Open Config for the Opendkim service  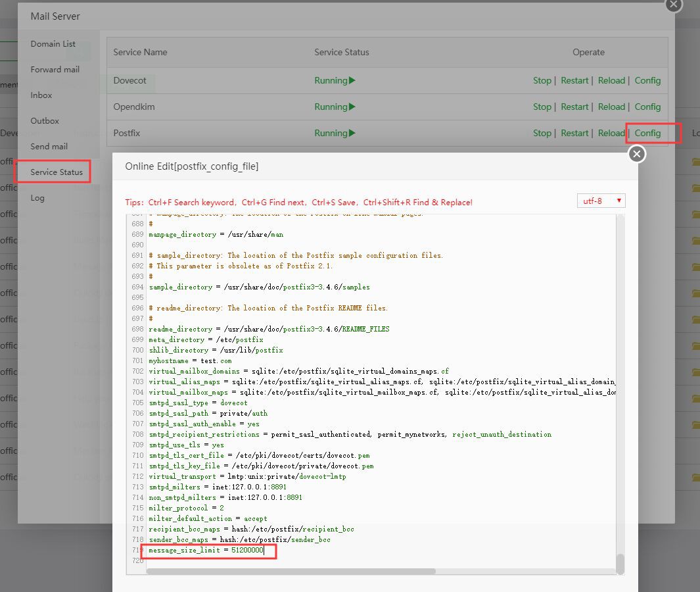647,107
